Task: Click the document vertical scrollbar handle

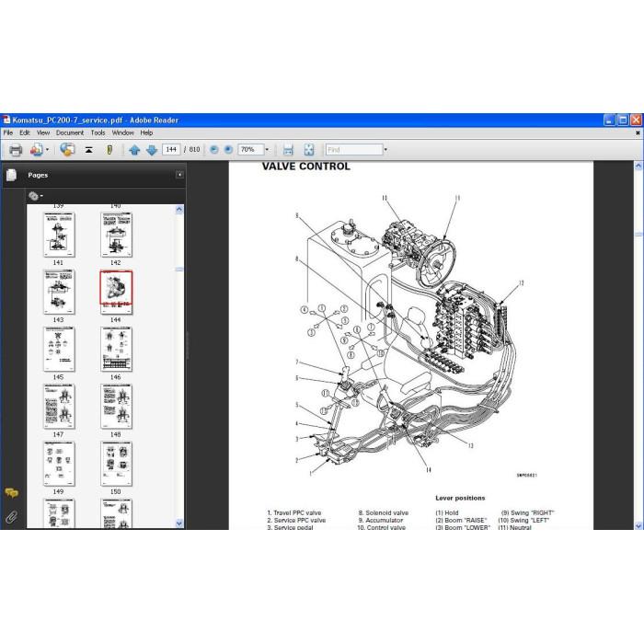Action: click(638, 235)
